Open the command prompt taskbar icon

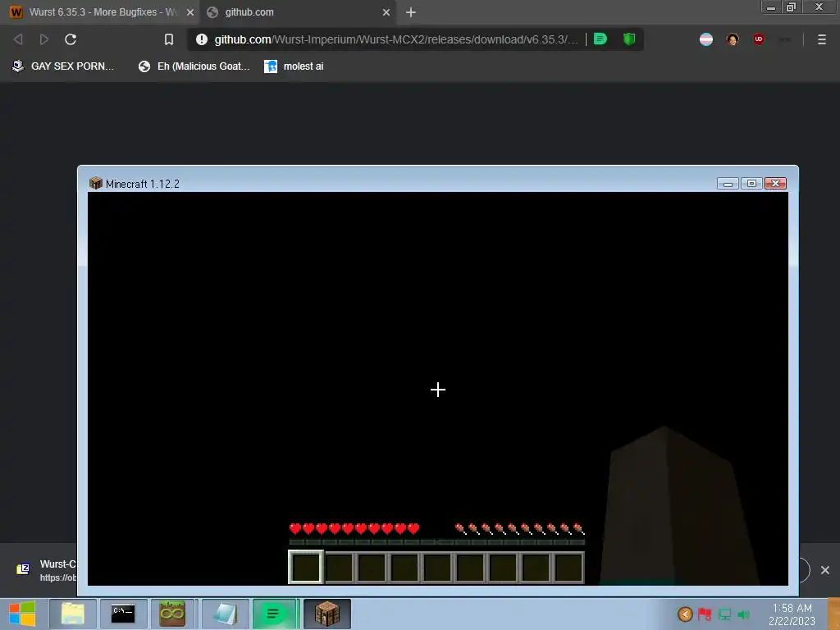123,614
